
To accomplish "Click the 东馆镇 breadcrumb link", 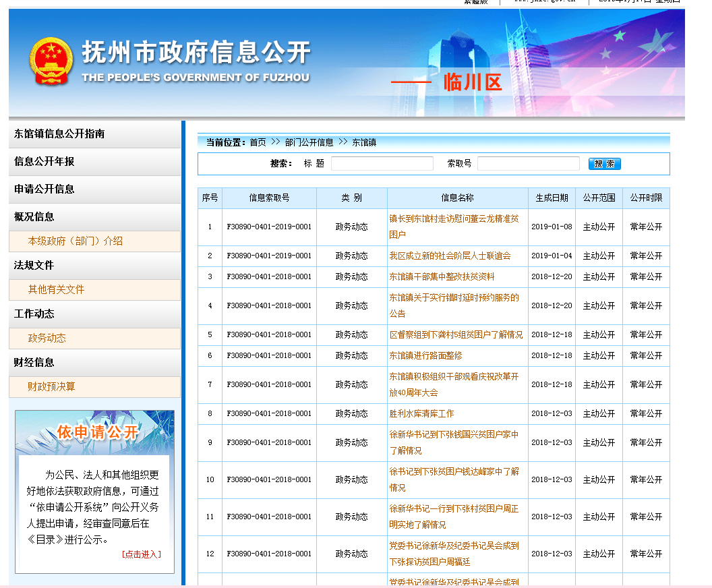I will (x=364, y=142).
